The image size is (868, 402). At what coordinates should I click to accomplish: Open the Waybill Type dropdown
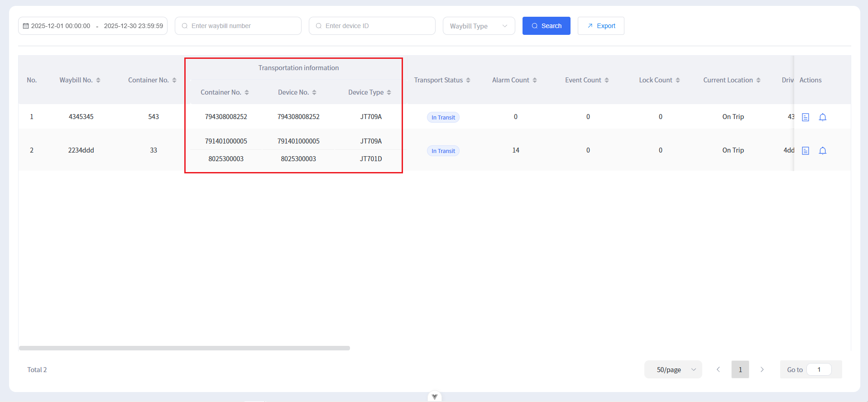tap(479, 26)
